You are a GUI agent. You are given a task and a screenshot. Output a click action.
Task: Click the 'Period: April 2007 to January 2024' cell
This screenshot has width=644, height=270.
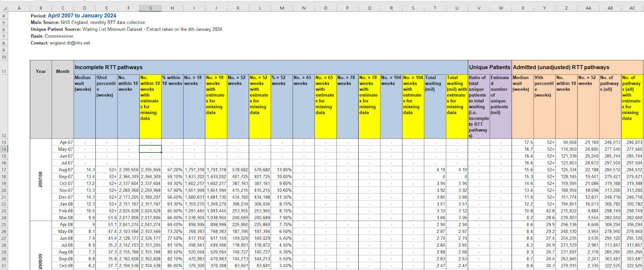[74, 16]
